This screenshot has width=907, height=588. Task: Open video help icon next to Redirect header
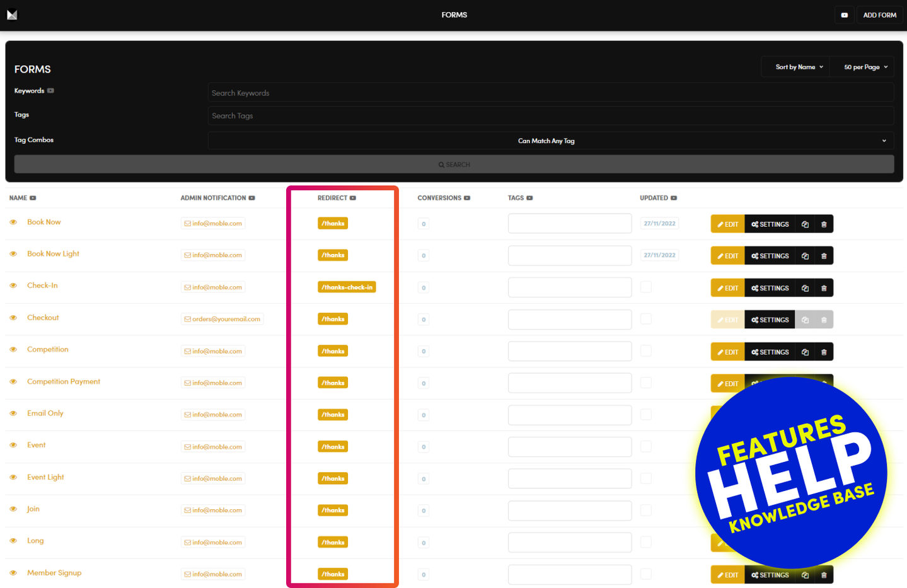tap(353, 198)
